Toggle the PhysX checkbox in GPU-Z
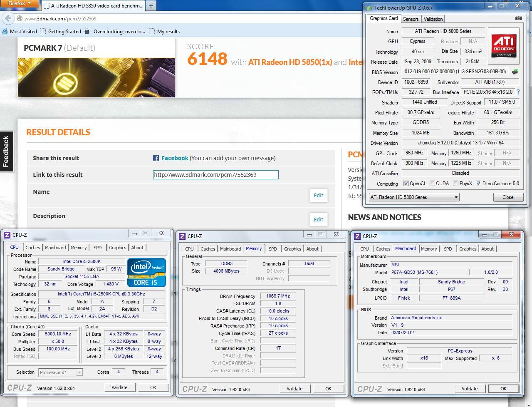 click(456, 184)
